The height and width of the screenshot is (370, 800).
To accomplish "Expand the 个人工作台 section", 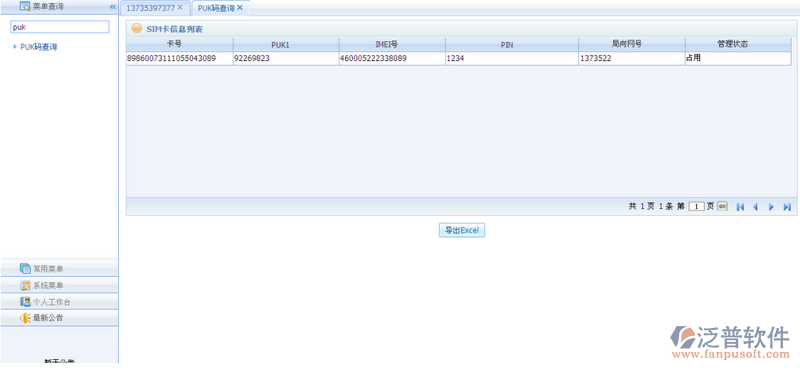I will pos(59,302).
